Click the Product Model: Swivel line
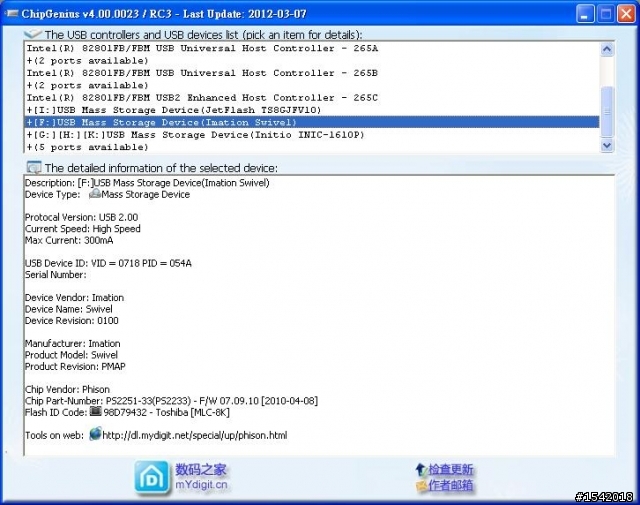This screenshot has height=505, width=640. click(71, 355)
